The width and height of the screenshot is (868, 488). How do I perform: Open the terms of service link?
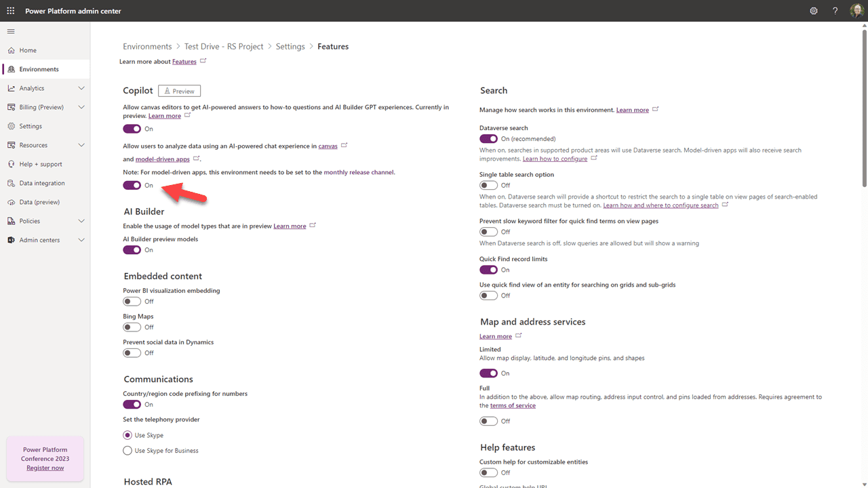pyautogui.click(x=513, y=405)
